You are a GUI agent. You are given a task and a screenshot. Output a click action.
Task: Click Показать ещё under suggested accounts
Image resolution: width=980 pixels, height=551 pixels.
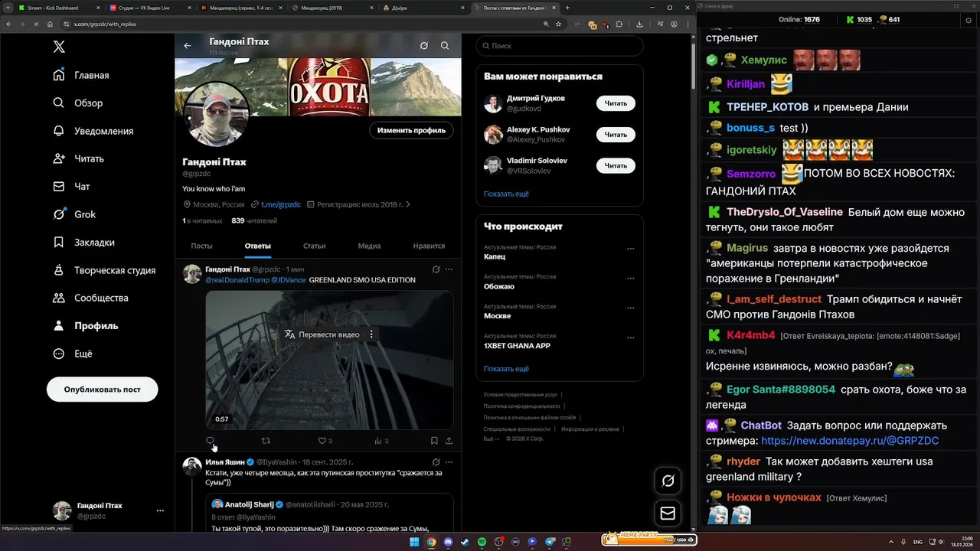[x=506, y=194]
